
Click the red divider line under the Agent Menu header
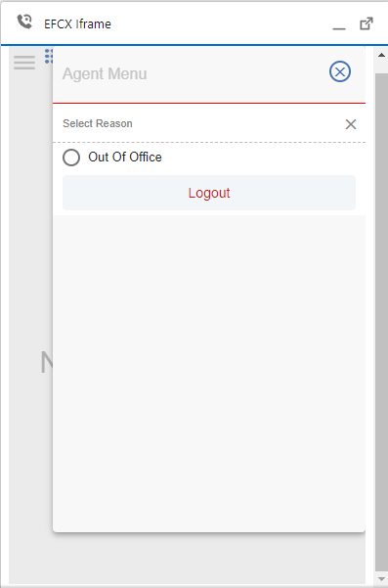pyautogui.click(x=209, y=103)
